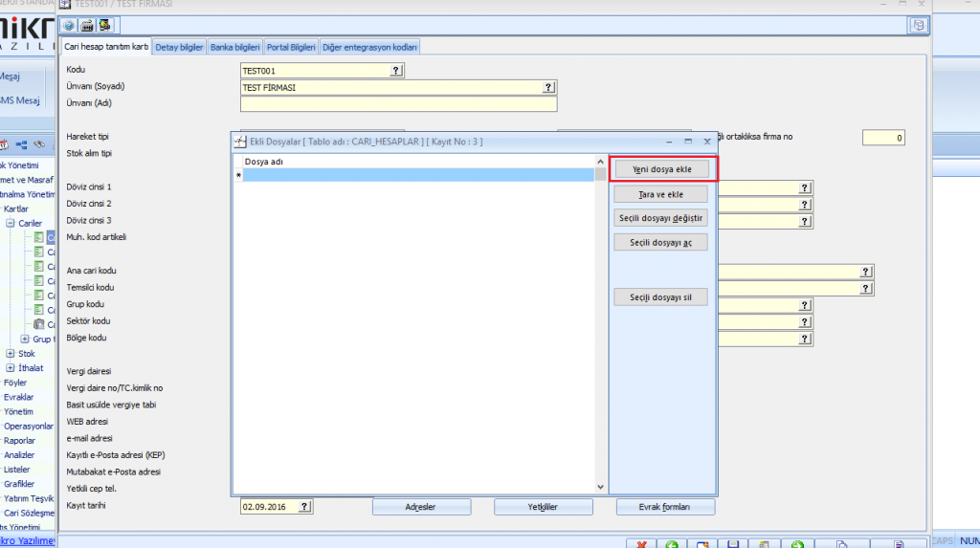Expand the Stok tree node
Image resolution: width=980 pixels, height=548 pixels.
11,353
